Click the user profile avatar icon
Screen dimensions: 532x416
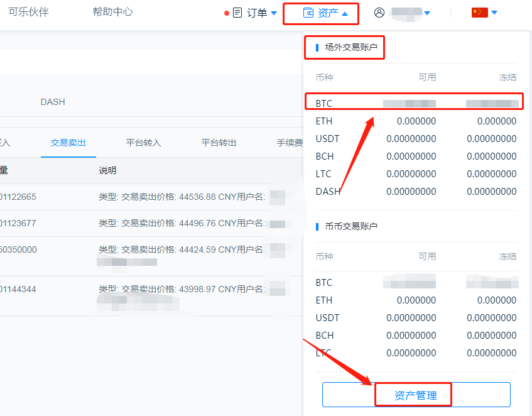click(379, 13)
